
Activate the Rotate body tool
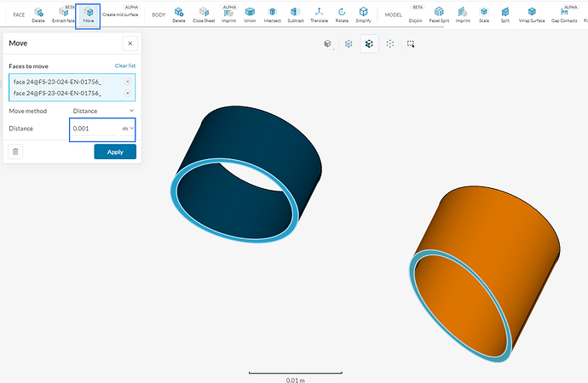coord(341,14)
